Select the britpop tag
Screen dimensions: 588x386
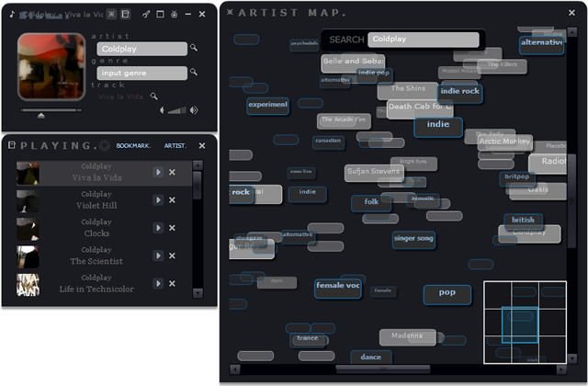click(517, 177)
